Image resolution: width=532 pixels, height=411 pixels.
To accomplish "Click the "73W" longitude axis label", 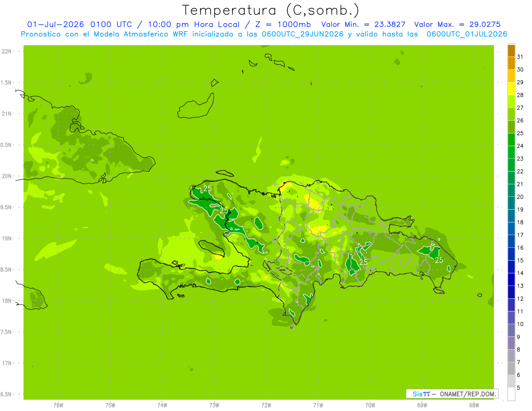I will (214, 405).
